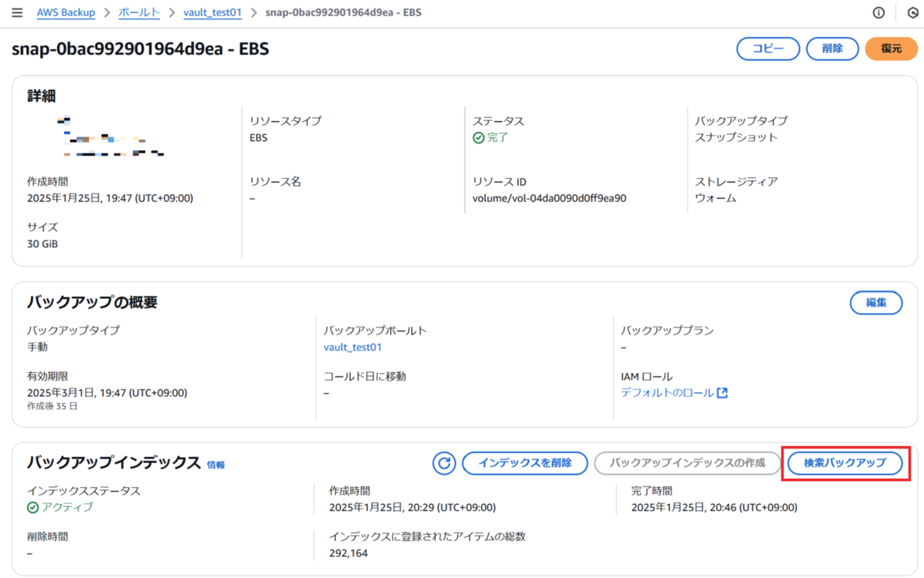Open vault_test01 backup vault link
This screenshot has height=578, width=924.
(353, 348)
